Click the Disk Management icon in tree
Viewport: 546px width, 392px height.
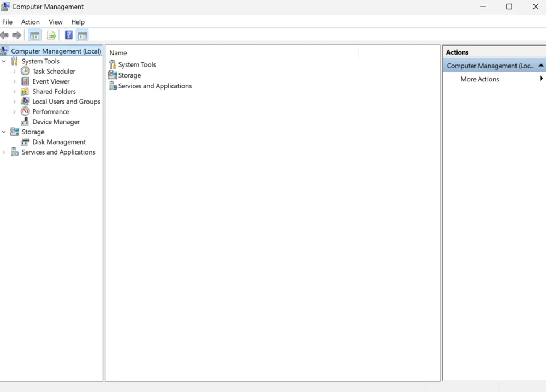point(25,142)
